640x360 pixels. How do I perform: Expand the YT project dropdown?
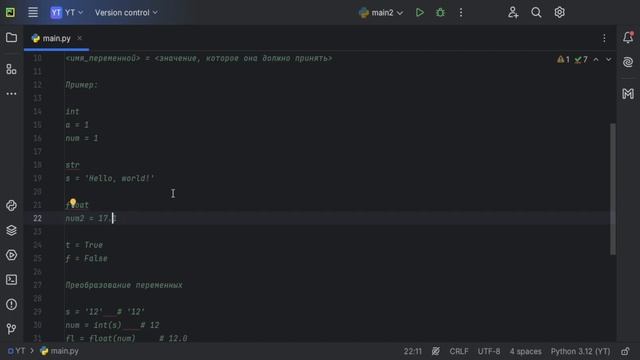pos(67,13)
